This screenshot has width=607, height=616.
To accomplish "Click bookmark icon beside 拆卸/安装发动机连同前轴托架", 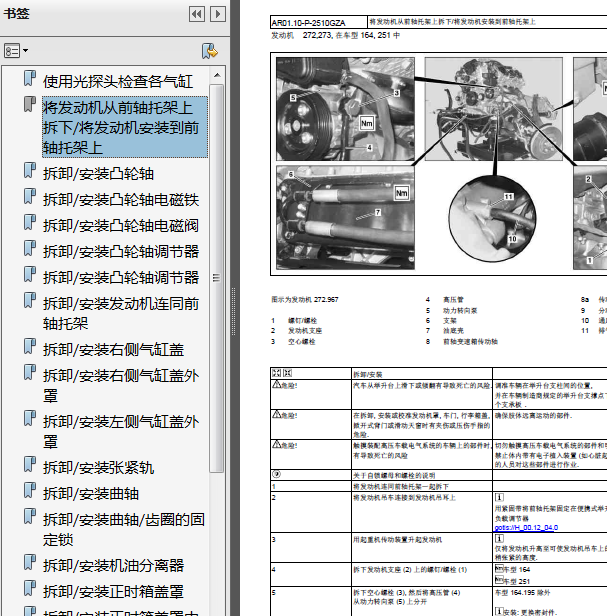I will click(29, 300).
